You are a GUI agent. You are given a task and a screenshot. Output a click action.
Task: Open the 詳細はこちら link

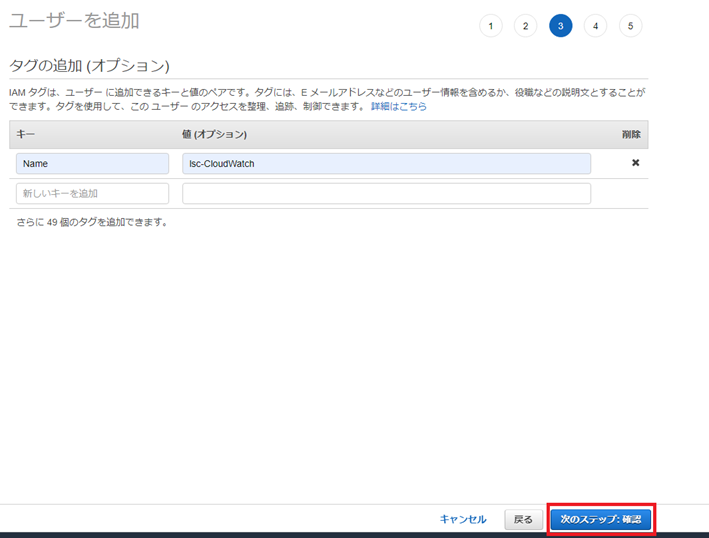(399, 106)
